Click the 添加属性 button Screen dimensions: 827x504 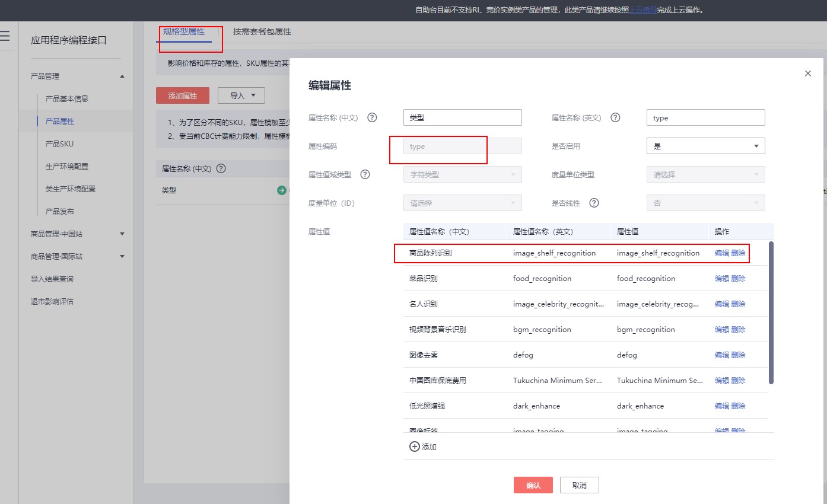[183, 95]
